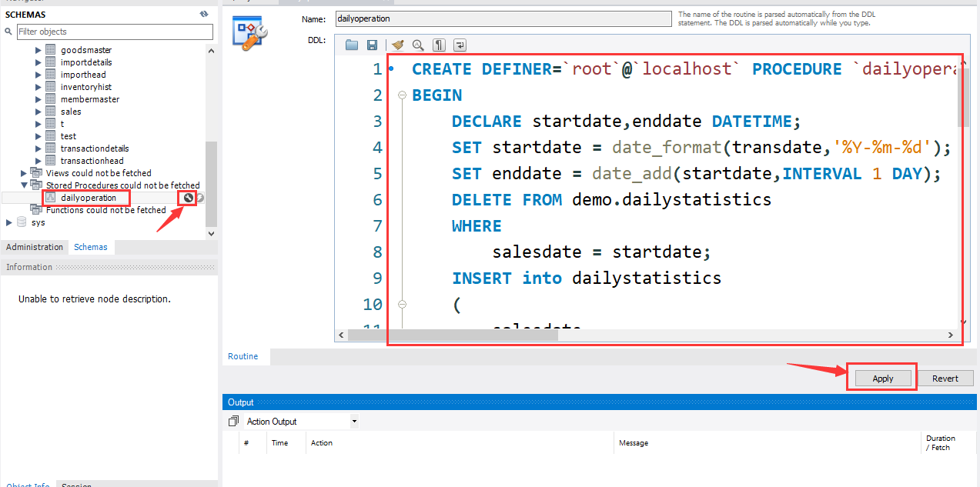Click the save DDL script floppy icon
Image resolution: width=980 pixels, height=487 pixels.
(x=373, y=45)
